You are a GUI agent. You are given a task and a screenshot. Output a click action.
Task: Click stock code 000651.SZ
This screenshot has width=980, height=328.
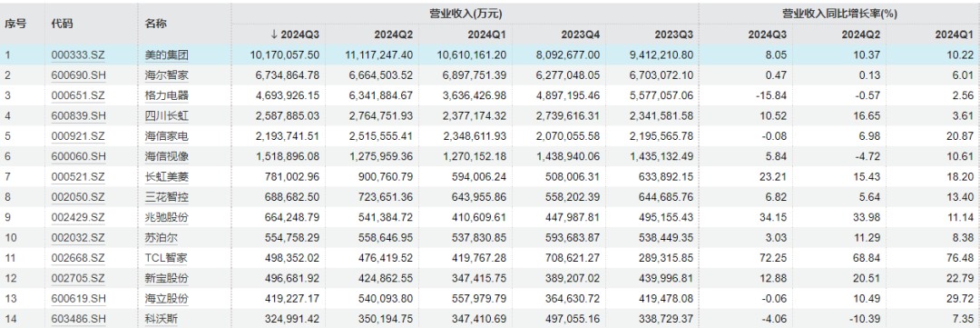pos(77,95)
